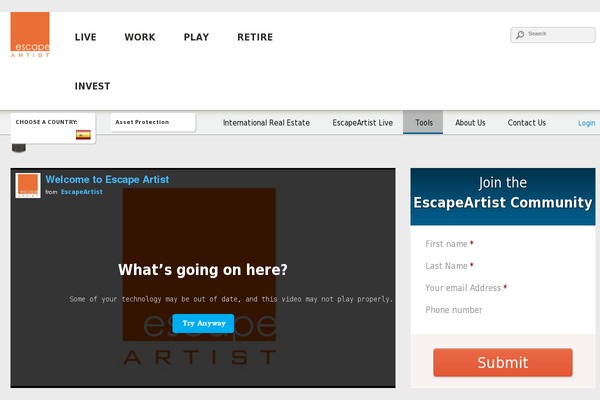Select the Spain flag icon
Viewport: 600px width, 400px height.
(83, 135)
